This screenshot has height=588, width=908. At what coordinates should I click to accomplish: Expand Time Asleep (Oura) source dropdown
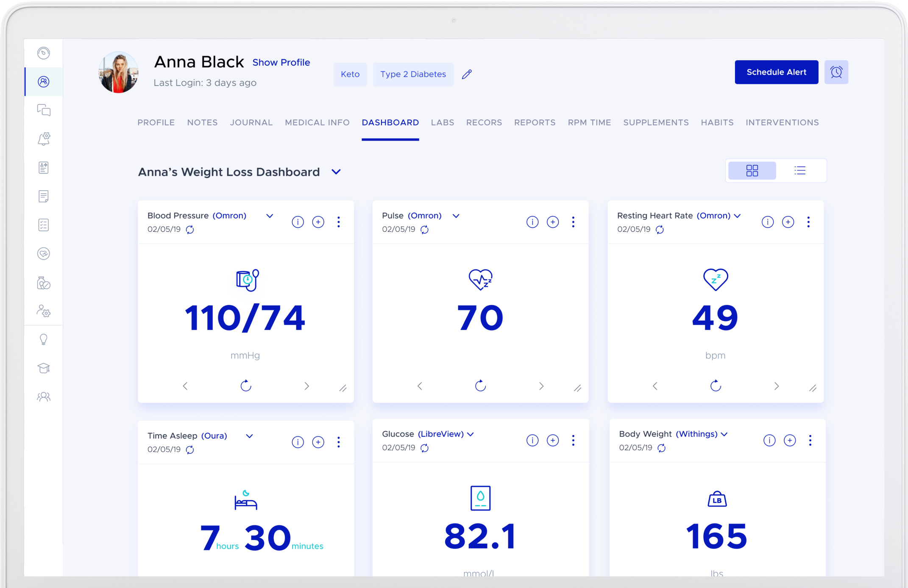pyautogui.click(x=250, y=436)
